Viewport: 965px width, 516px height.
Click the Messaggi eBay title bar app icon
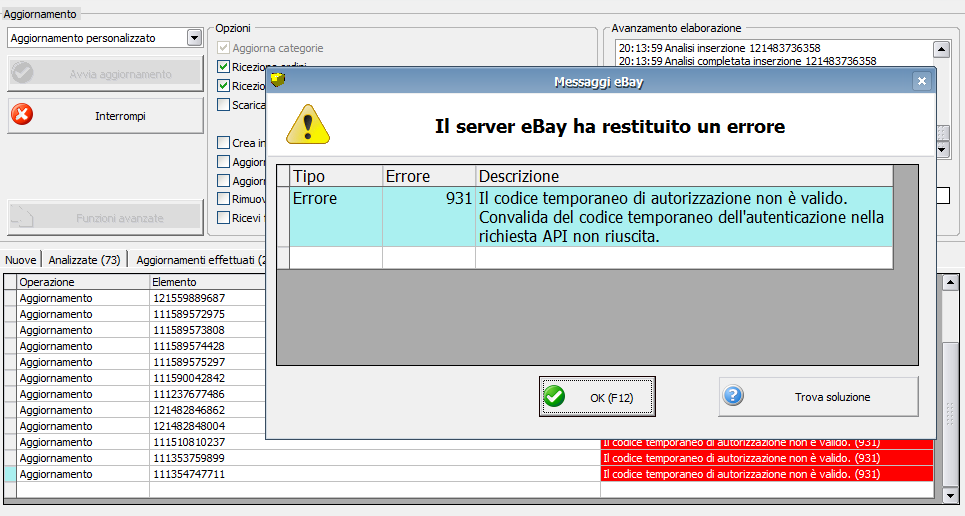pos(278,79)
